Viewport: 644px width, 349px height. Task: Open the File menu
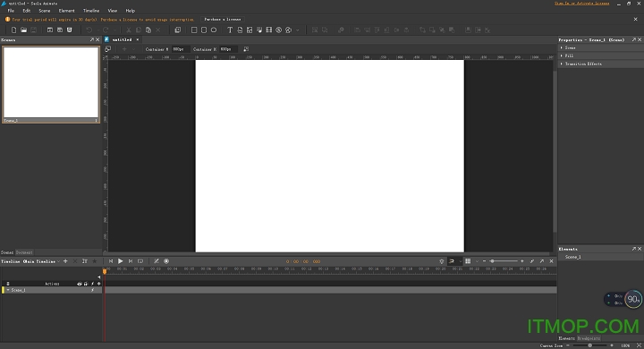coord(11,11)
